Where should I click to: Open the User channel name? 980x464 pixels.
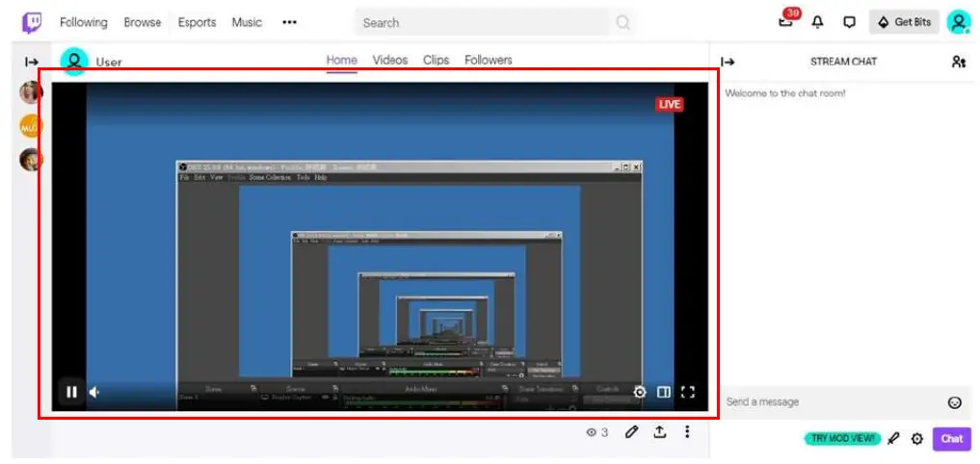(109, 62)
